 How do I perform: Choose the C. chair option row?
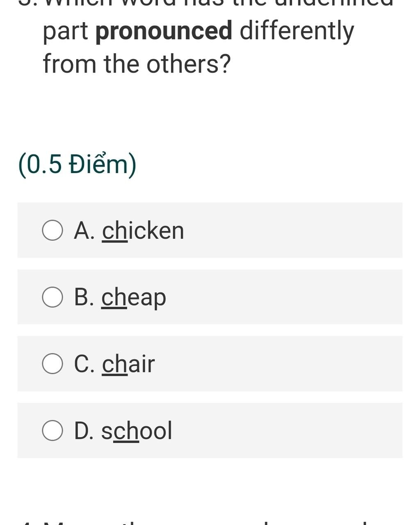point(210,363)
